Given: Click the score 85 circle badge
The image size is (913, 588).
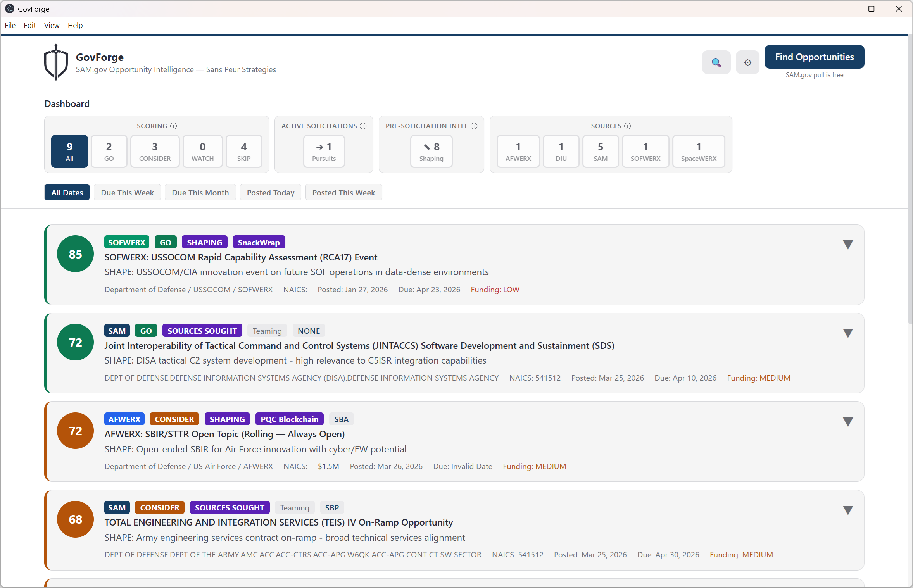Looking at the screenshot, I should point(75,254).
